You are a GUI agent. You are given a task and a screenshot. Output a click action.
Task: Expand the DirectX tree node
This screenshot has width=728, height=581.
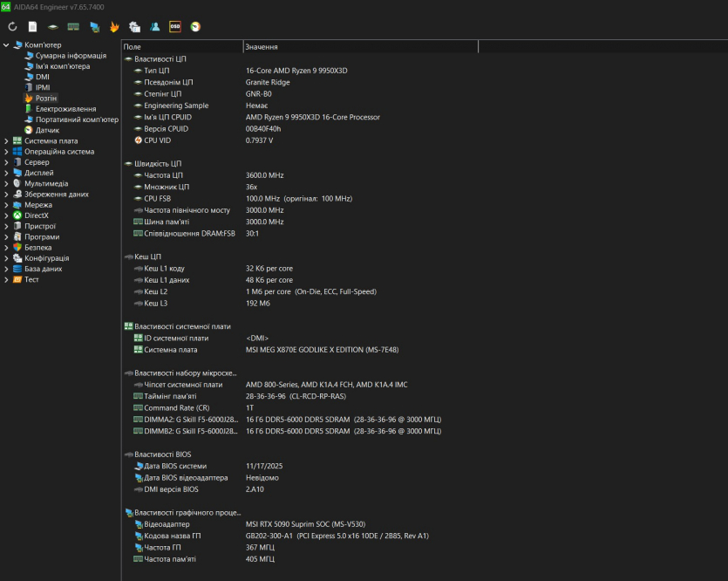[7, 215]
